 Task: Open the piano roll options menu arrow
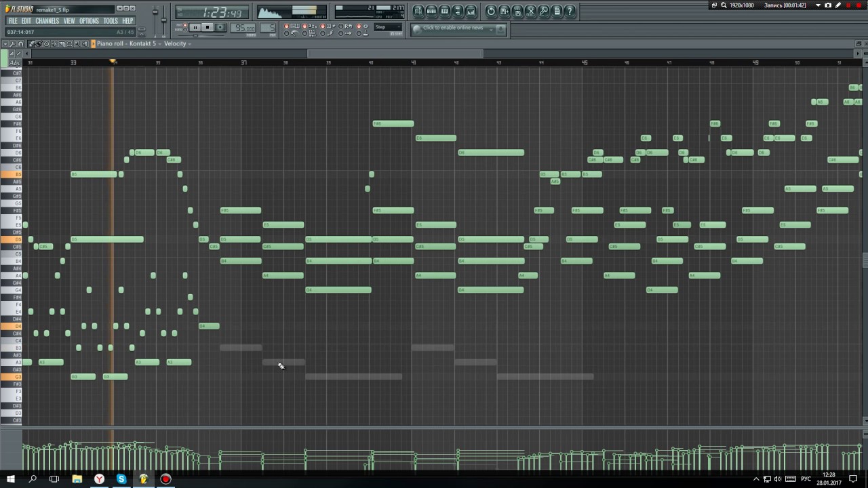pyautogui.click(x=5, y=43)
